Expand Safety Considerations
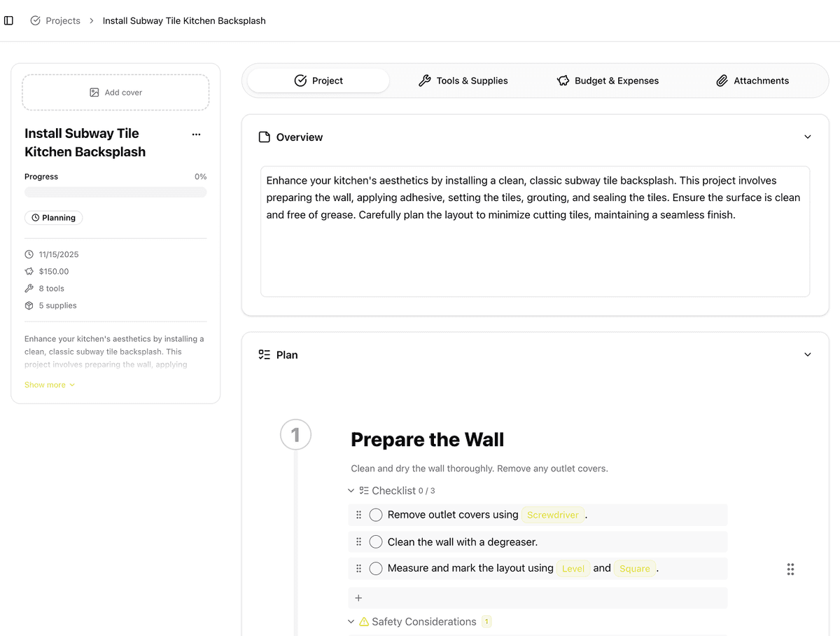Viewport: 840px width, 636px height. coord(351,621)
